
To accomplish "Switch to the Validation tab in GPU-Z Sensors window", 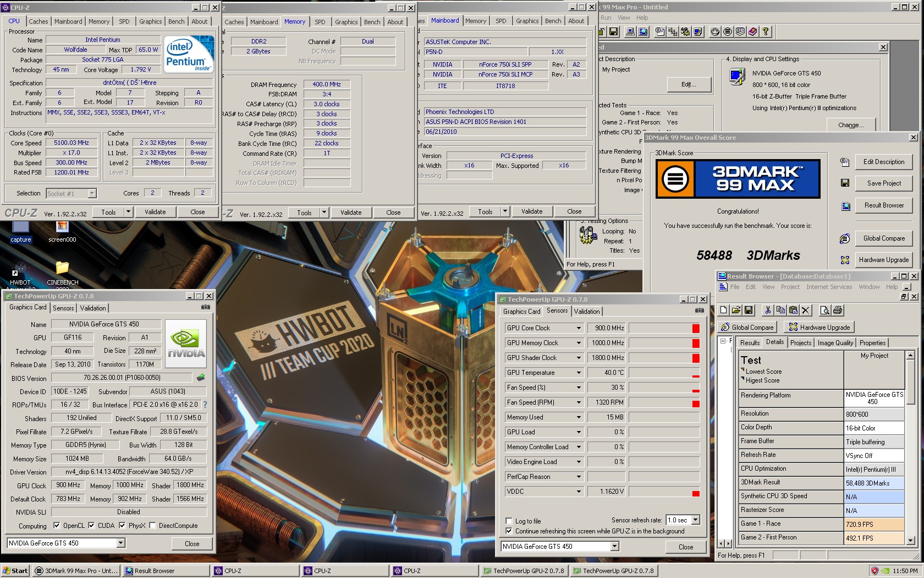I will pos(587,312).
